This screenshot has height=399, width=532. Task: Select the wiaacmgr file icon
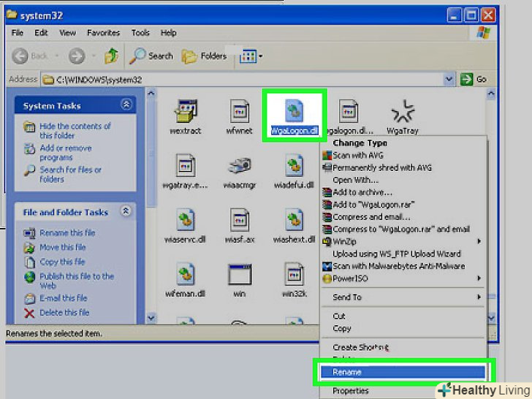click(240, 166)
